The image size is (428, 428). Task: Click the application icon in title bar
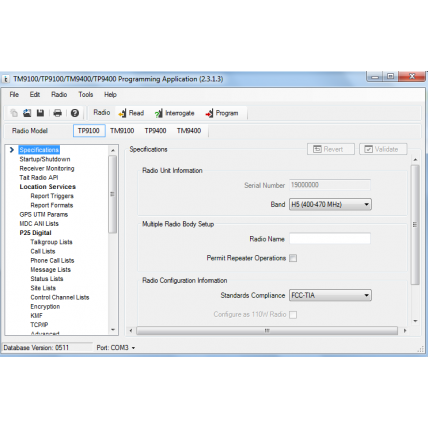tap(6, 79)
